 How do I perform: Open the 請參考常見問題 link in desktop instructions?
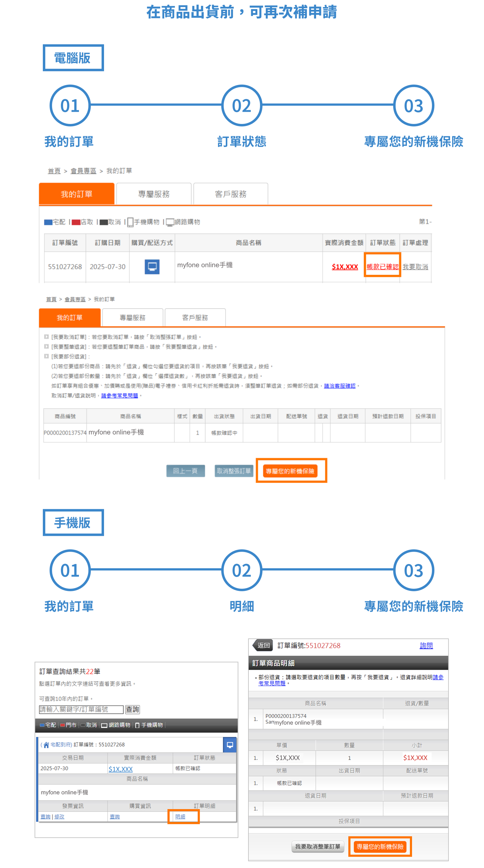120,396
